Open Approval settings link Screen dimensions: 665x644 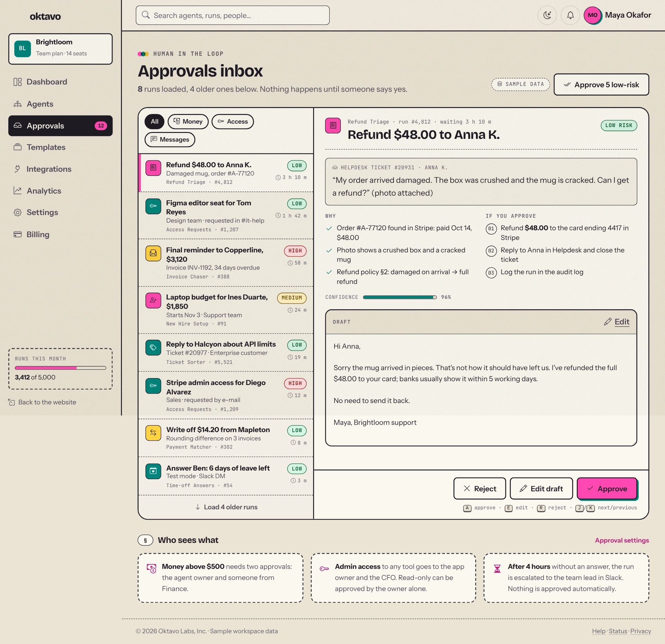622,540
